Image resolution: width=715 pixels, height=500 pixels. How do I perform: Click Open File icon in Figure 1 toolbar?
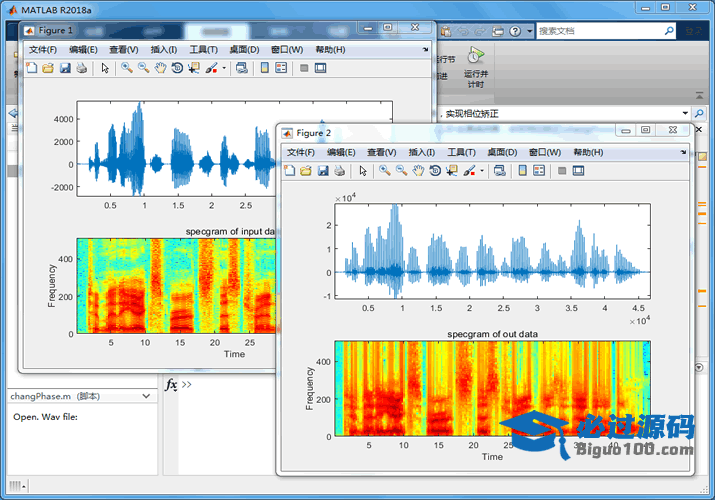[48, 68]
